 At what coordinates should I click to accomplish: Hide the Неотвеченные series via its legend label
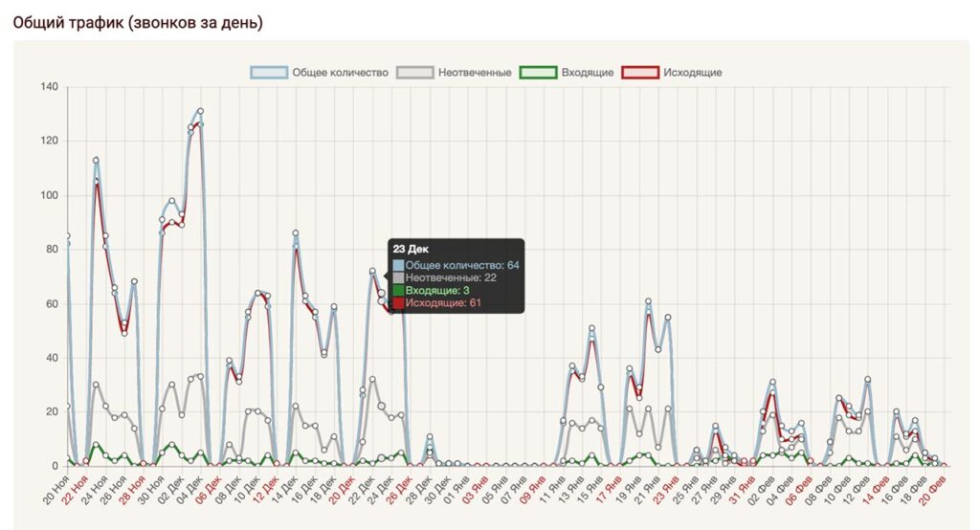coord(475,73)
